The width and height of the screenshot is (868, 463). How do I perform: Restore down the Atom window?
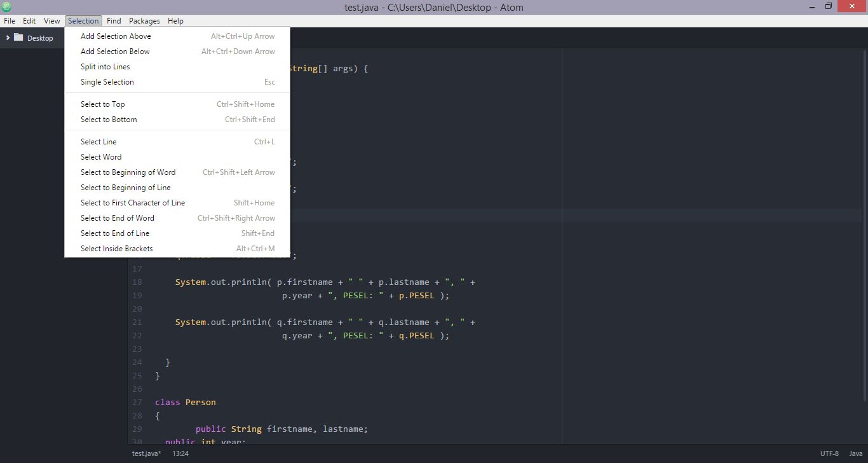828,6
